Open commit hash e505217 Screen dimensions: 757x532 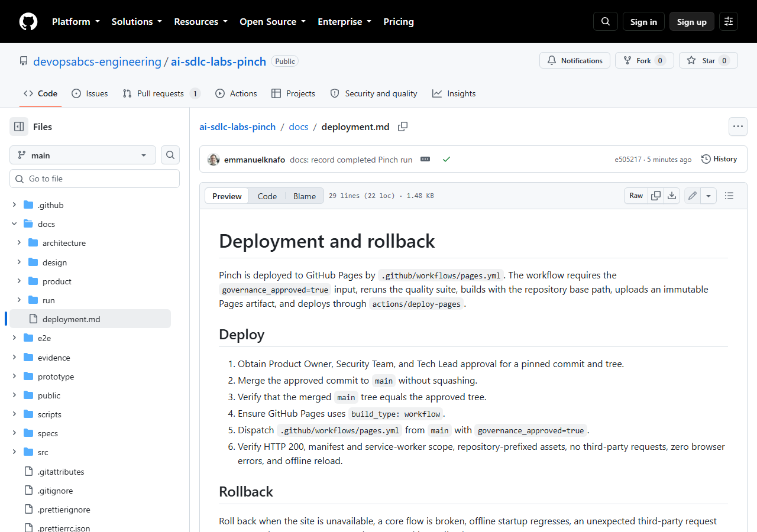point(628,160)
